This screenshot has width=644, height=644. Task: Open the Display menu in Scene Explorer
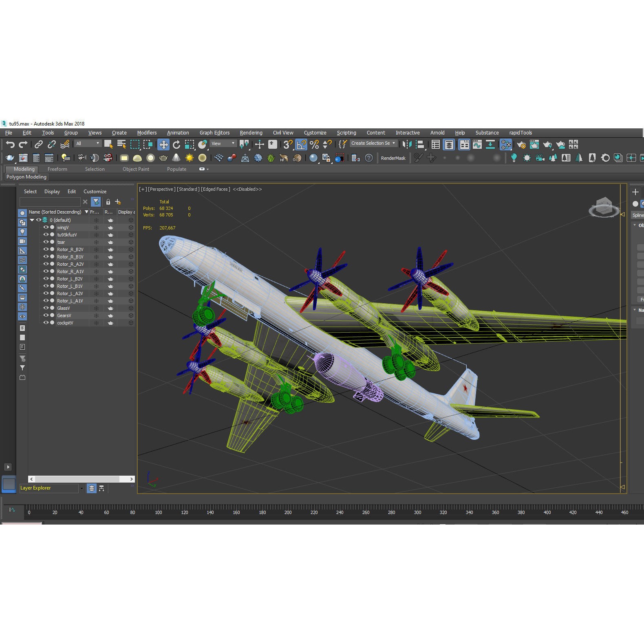pos(52,192)
